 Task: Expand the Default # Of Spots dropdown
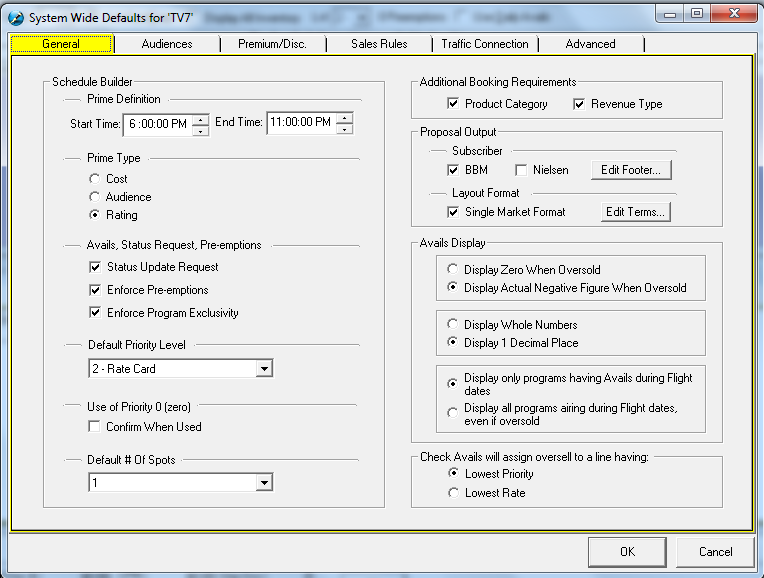tap(264, 483)
